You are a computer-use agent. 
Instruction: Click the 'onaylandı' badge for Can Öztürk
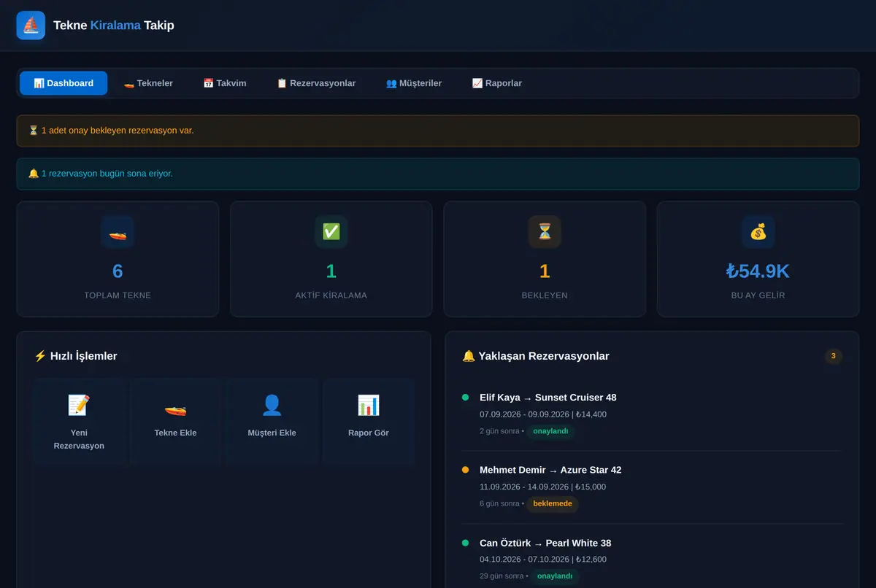pos(555,576)
